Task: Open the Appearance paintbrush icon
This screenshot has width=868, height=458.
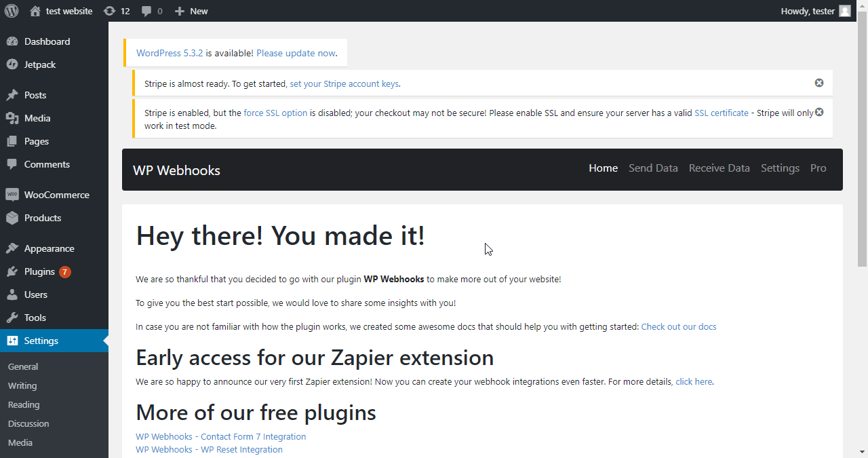Action: point(12,248)
